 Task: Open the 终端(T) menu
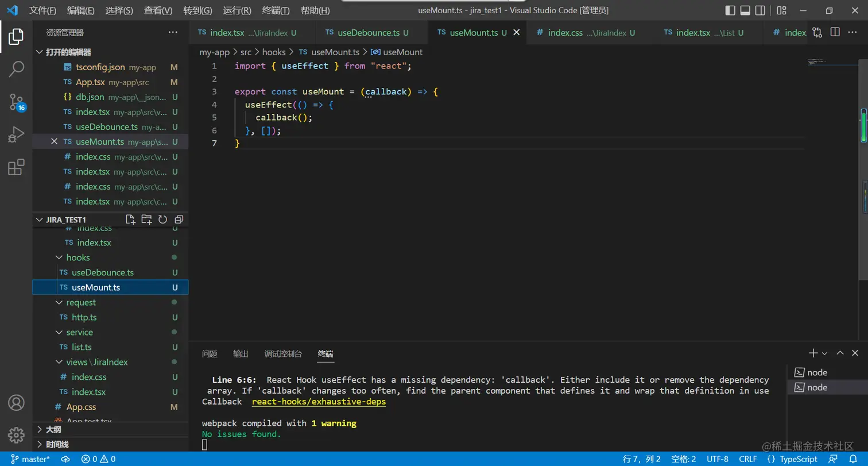(276, 10)
